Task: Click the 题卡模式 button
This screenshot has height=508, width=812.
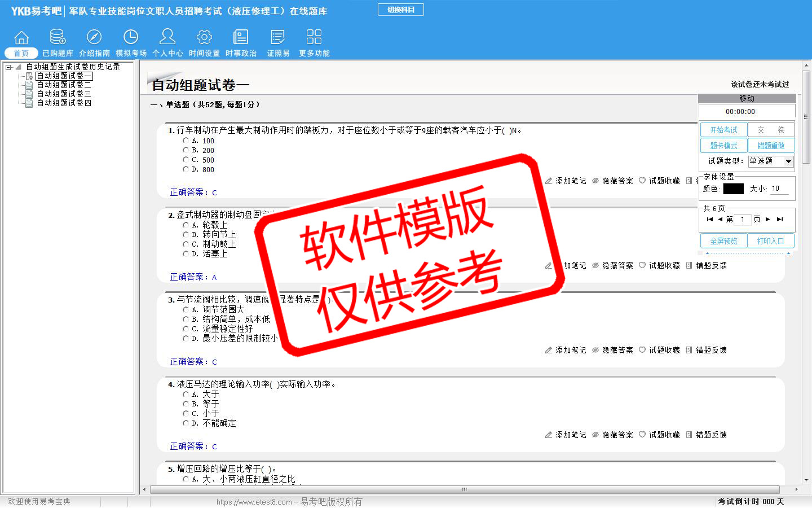Action: click(723, 146)
